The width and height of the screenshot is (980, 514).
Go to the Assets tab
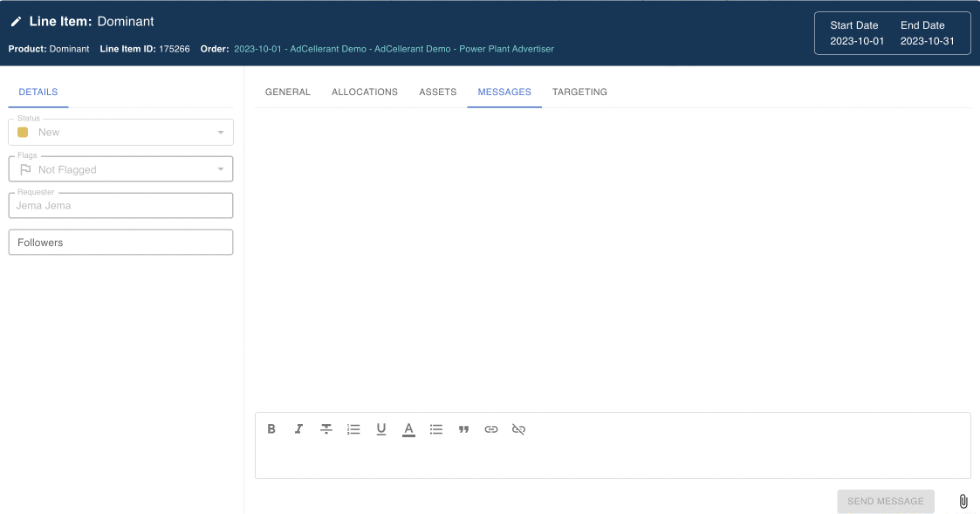point(437,92)
